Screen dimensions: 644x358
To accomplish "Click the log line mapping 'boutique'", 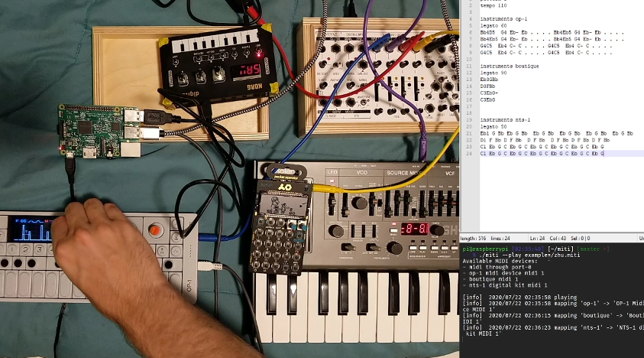I will tap(553, 318).
